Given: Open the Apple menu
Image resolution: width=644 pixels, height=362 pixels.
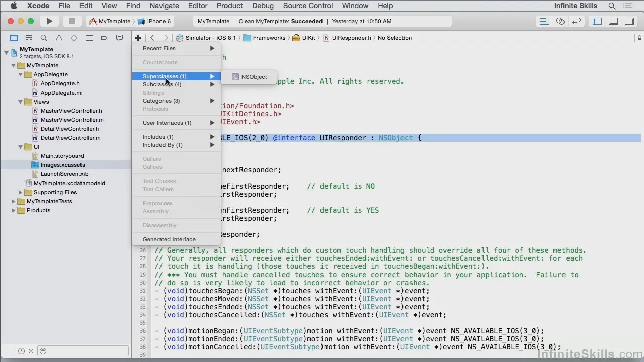Looking at the screenshot, I should 14,6.
